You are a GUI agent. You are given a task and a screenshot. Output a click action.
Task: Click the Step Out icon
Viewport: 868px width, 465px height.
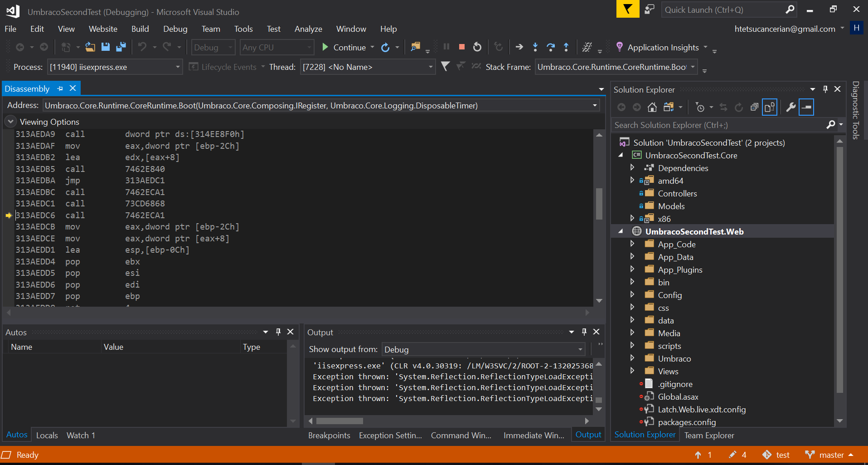tap(566, 47)
